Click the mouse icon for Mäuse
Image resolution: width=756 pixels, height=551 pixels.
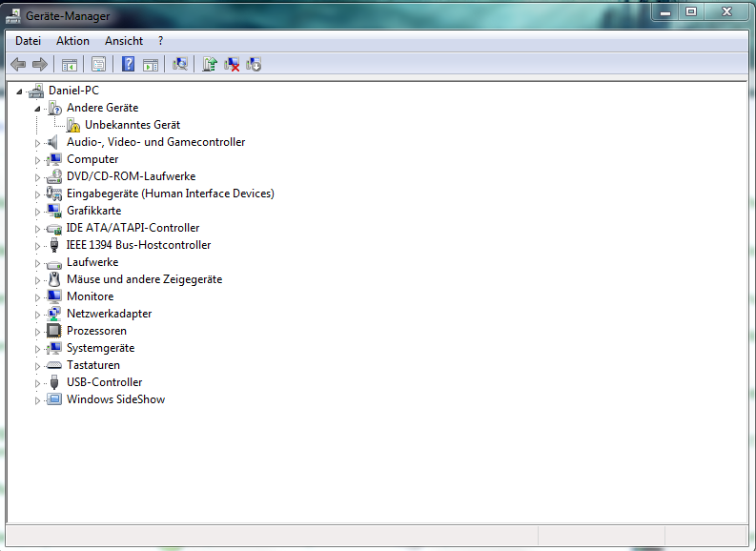click(54, 279)
